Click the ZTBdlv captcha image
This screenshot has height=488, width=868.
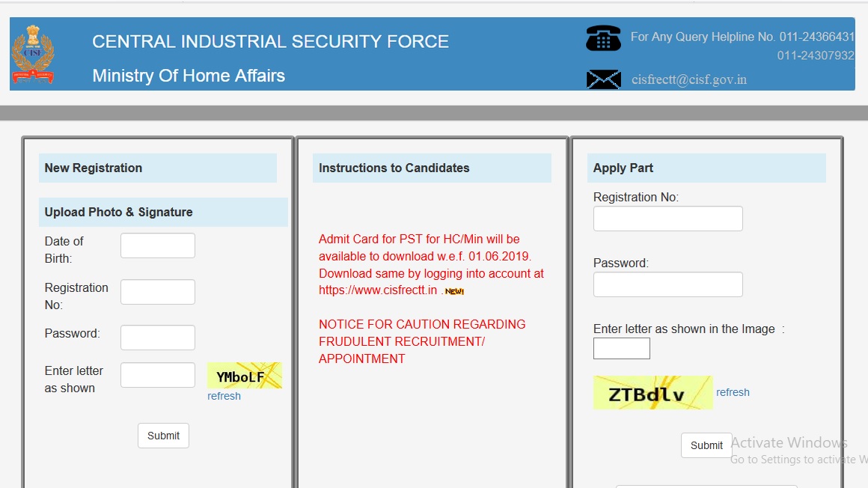click(652, 393)
